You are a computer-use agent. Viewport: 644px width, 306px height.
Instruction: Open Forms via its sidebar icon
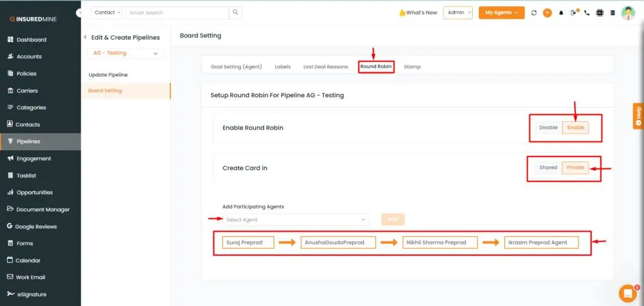[10, 243]
